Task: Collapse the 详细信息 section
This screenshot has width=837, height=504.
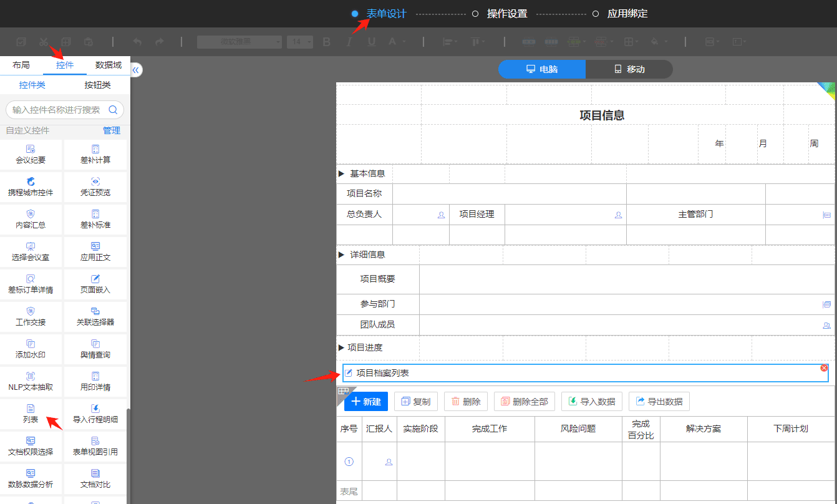Action: 341,254
